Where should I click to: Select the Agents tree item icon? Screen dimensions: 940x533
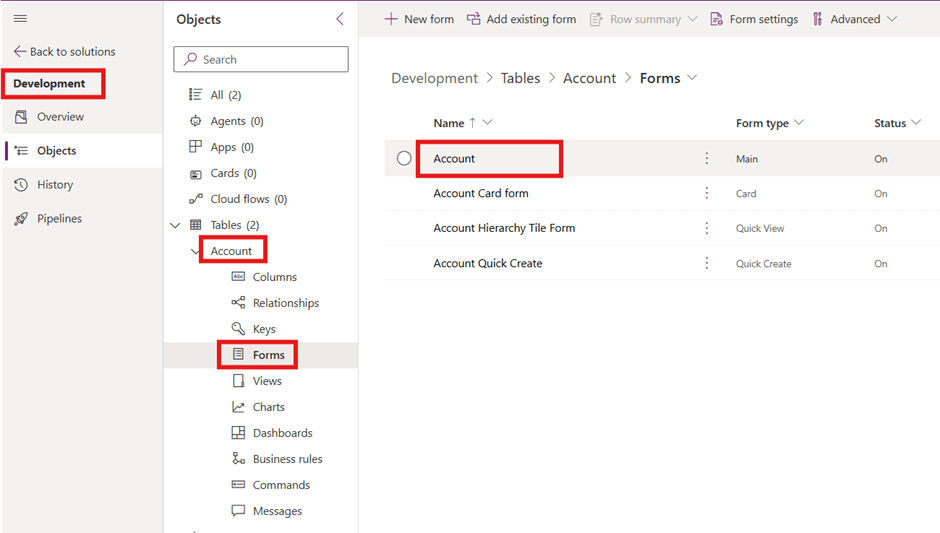pyautogui.click(x=196, y=121)
